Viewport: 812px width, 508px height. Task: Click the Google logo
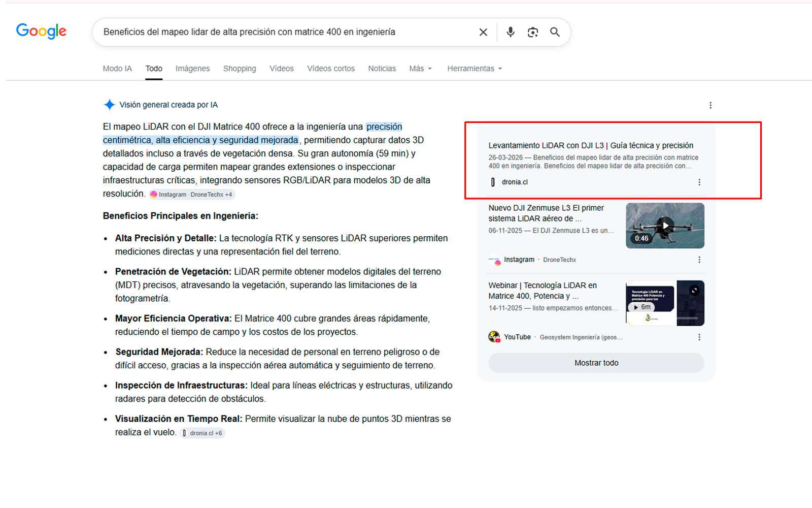coord(41,31)
